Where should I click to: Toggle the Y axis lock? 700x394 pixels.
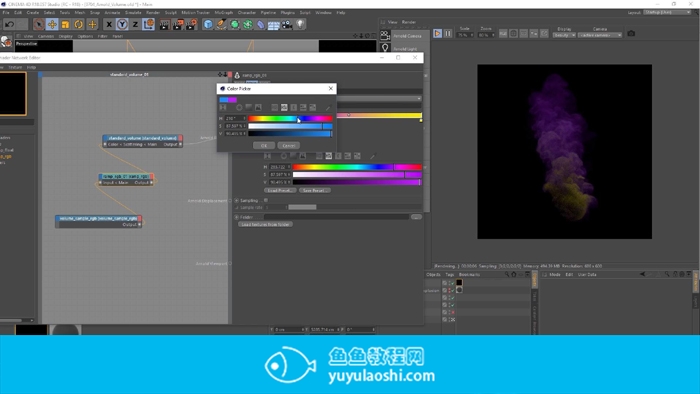122,25
